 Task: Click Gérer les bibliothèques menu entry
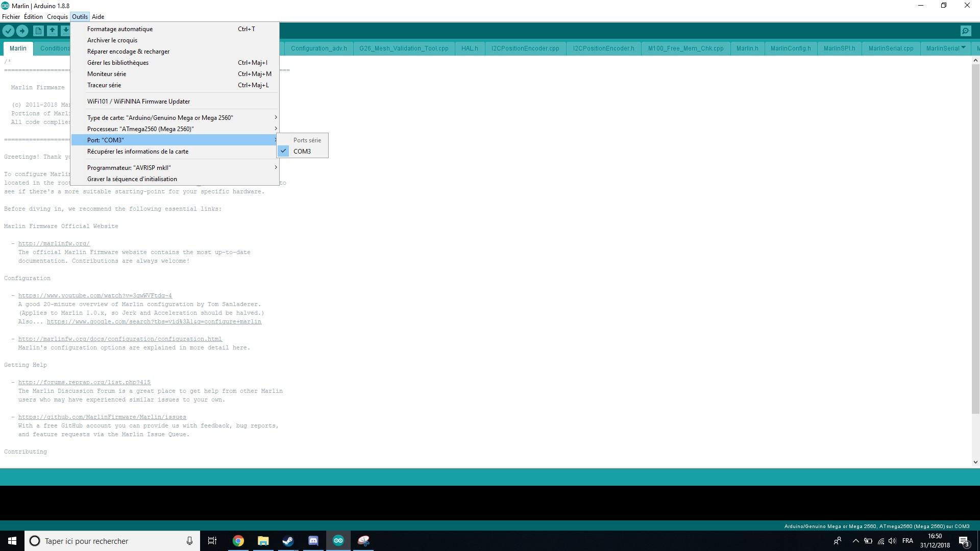point(118,63)
